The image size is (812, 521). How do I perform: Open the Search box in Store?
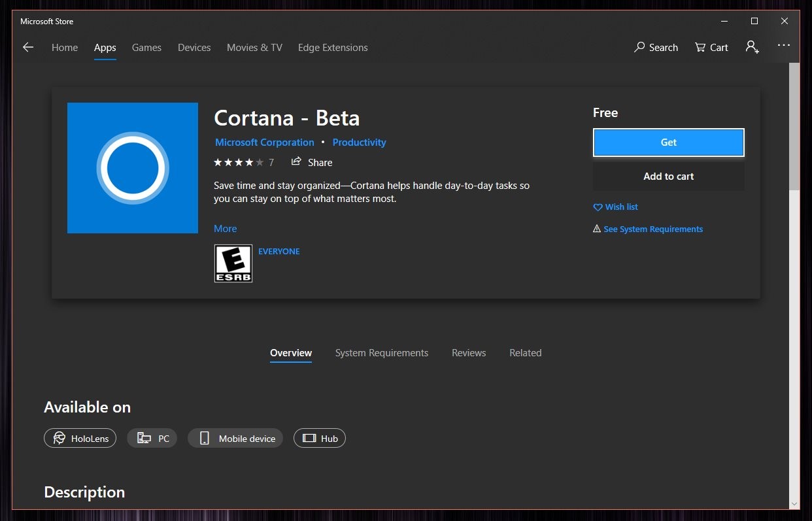pyautogui.click(x=656, y=47)
